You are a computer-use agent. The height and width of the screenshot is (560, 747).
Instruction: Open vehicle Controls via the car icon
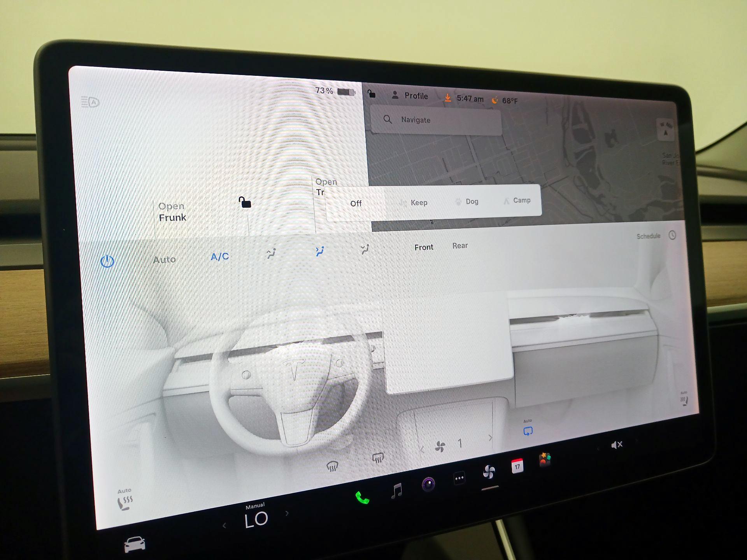[x=135, y=544]
